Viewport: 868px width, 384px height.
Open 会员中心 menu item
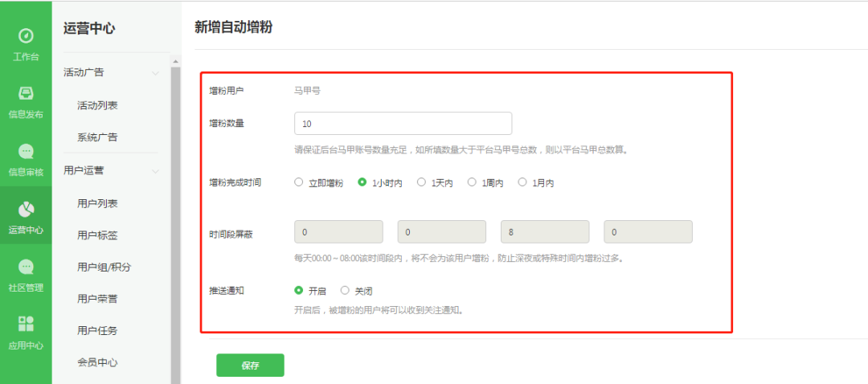[x=97, y=363]
